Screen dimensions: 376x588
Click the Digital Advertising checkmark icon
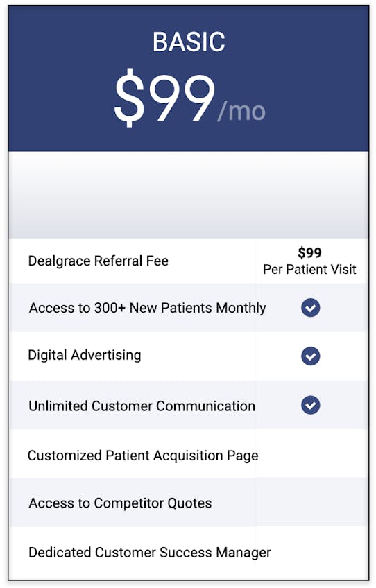click(310, 356)
